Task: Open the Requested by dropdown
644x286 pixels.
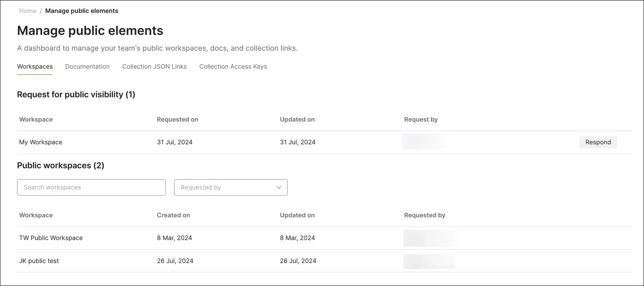Action: coord(231,187)
